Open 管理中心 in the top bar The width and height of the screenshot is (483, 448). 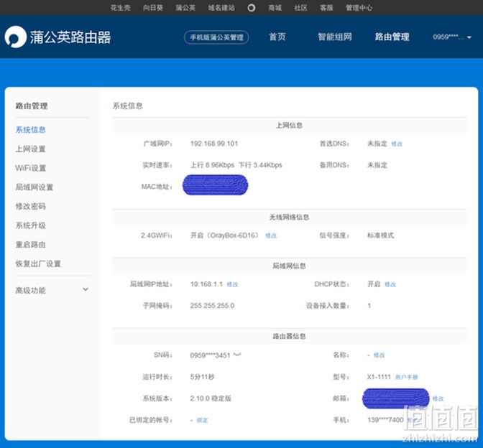point(359,8)
